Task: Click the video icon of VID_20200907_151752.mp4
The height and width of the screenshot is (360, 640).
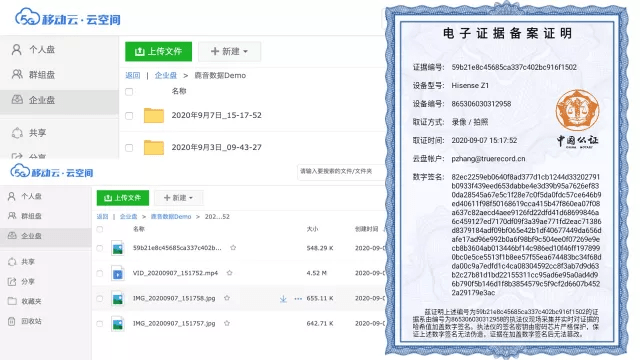Action: (118, 273)
